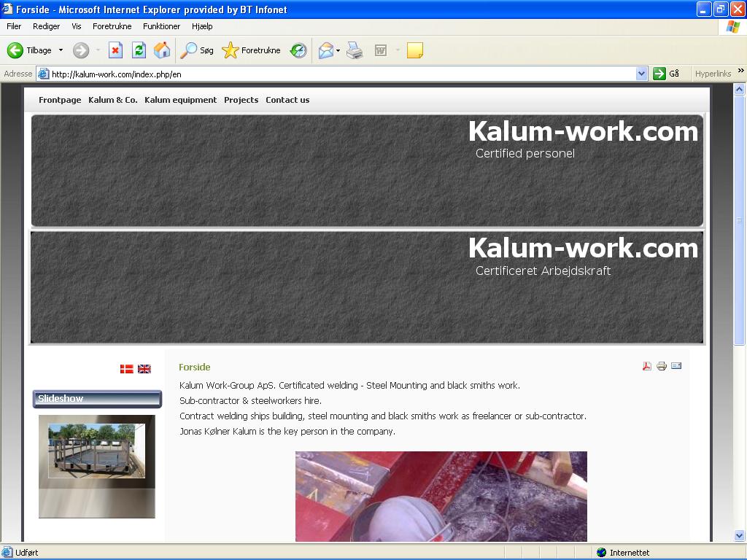Click the scrollbar down arrow
The height and width of the screenshot is (560, 747).
(x=739, y=536)
